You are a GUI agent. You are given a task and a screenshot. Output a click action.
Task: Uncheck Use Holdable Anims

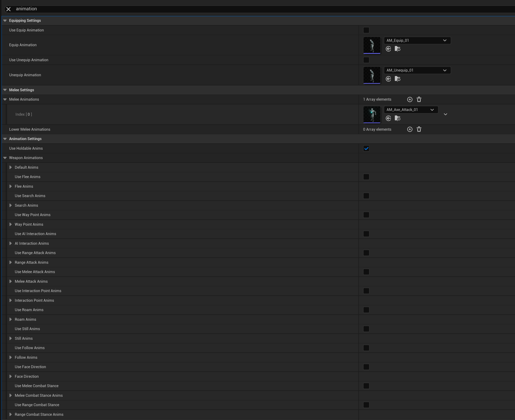pyautogui.click(x=366, y=149)
